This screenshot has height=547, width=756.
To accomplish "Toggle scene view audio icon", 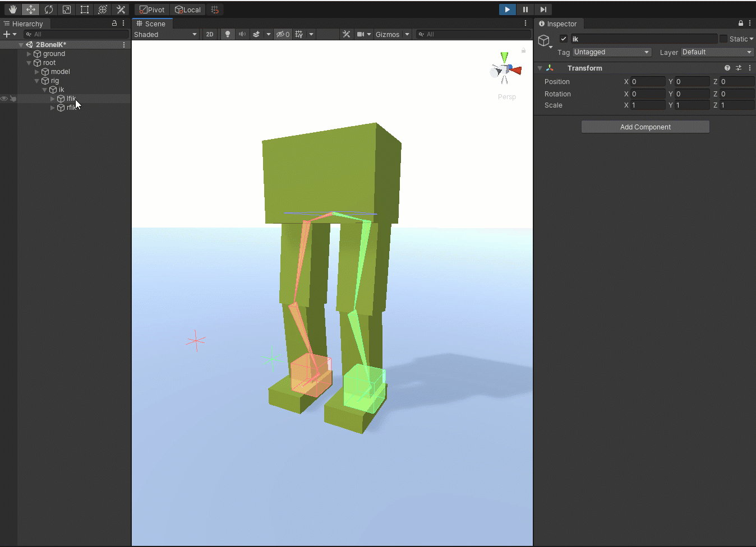I will pos(241,34).
